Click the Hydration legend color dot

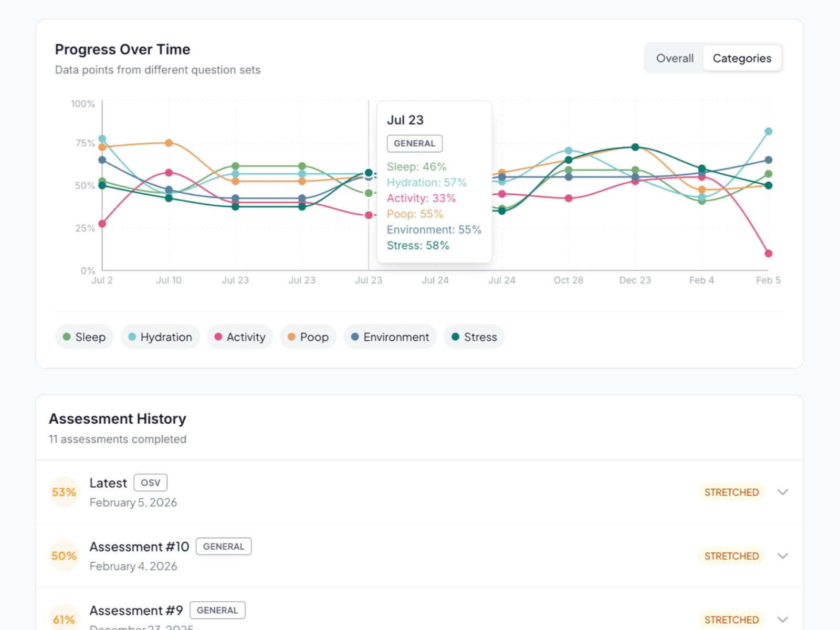coord(132,337)
